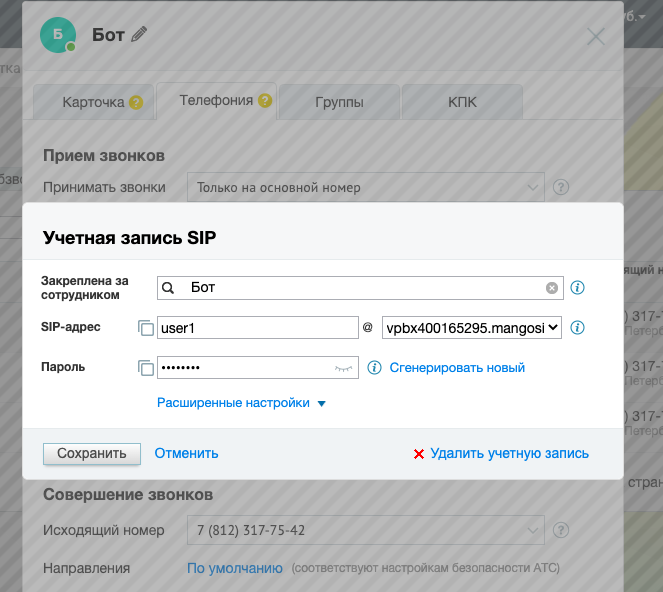Click the help icon beside the Исходящий номер dropdown
Viewport: 663px width, 592px height.
click(561, 530)
